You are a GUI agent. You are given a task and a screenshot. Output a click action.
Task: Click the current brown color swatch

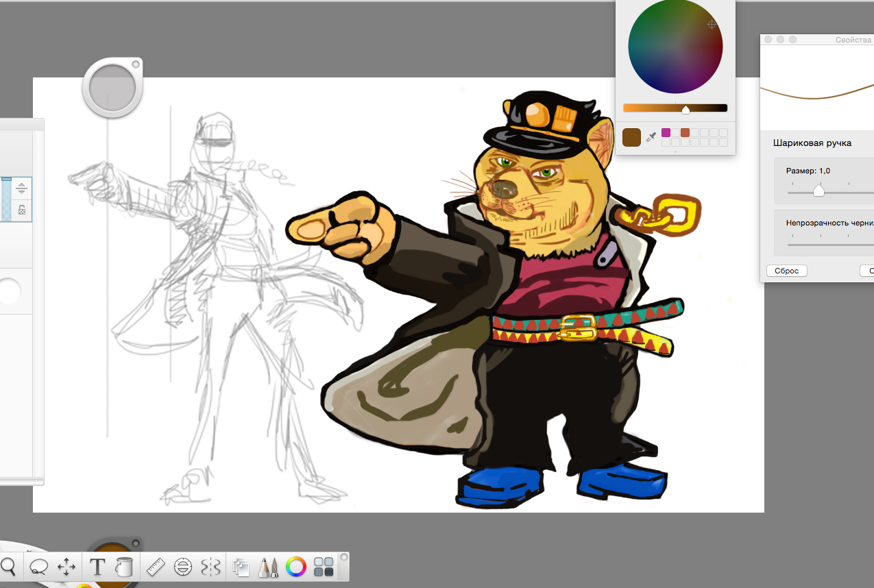point(631,136)
